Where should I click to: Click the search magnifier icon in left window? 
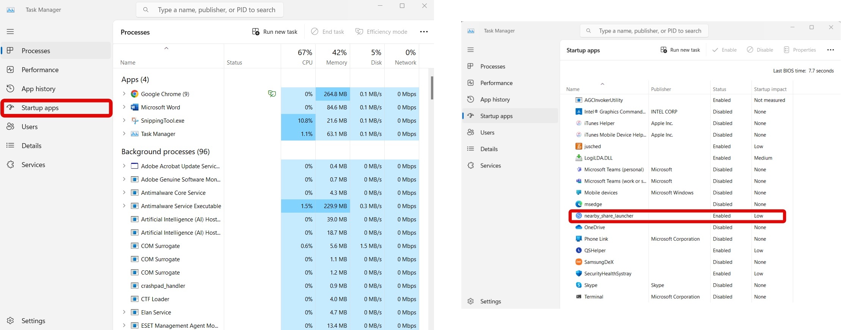[146, 10]
